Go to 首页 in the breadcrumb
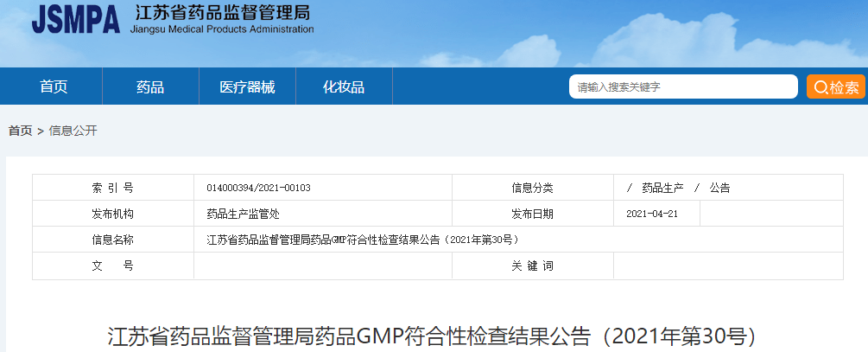 20,131
